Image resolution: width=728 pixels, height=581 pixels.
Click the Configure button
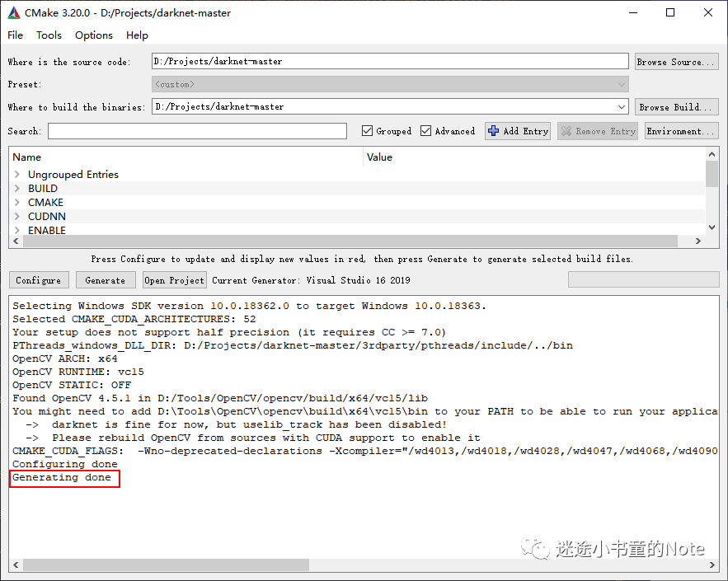[x=39, y=280]
